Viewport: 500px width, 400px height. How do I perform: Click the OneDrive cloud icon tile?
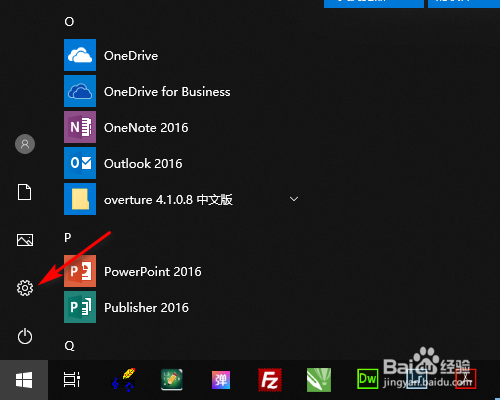pyautogui.click(x=80, y=55)
